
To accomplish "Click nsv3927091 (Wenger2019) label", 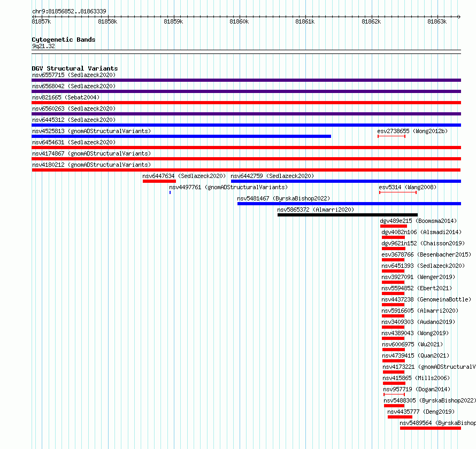I will pyautogui.click(x=418, y=277).
